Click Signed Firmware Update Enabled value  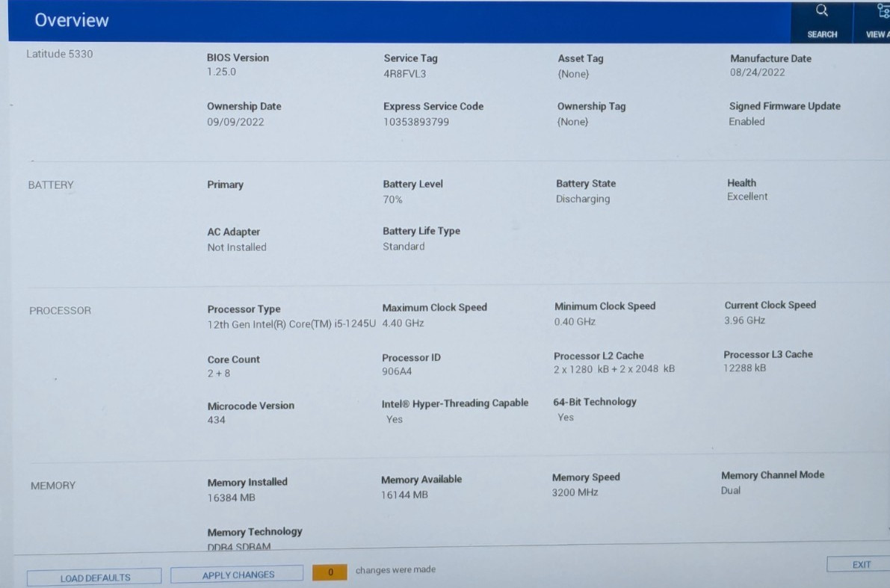pos(747,122)
